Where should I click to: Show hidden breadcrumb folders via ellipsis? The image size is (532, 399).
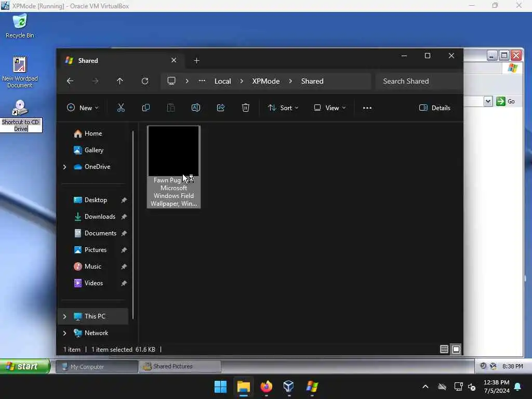(202, 81)
